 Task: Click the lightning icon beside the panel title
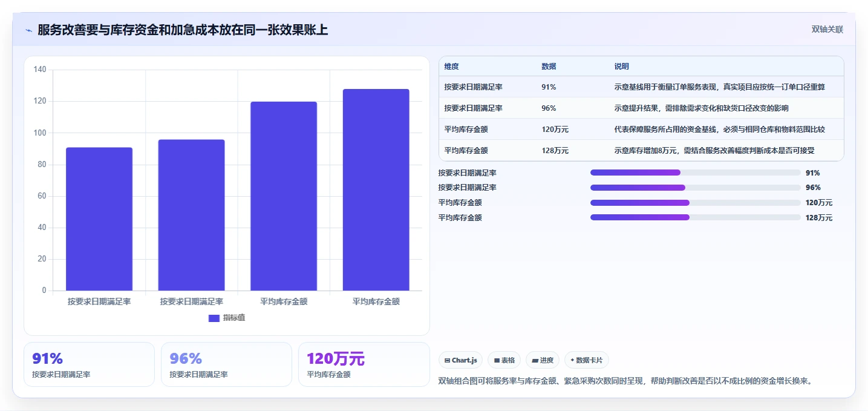coord(28,30)
